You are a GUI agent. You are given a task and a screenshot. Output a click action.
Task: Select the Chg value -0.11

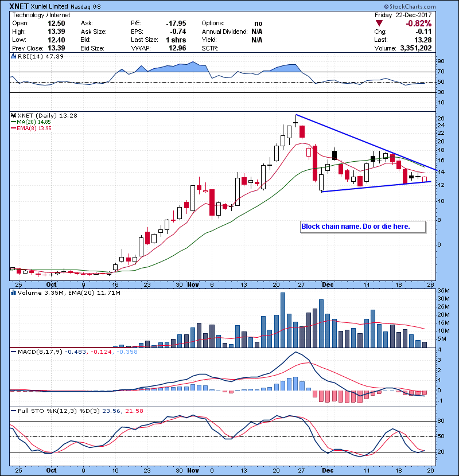coord(423,32)
